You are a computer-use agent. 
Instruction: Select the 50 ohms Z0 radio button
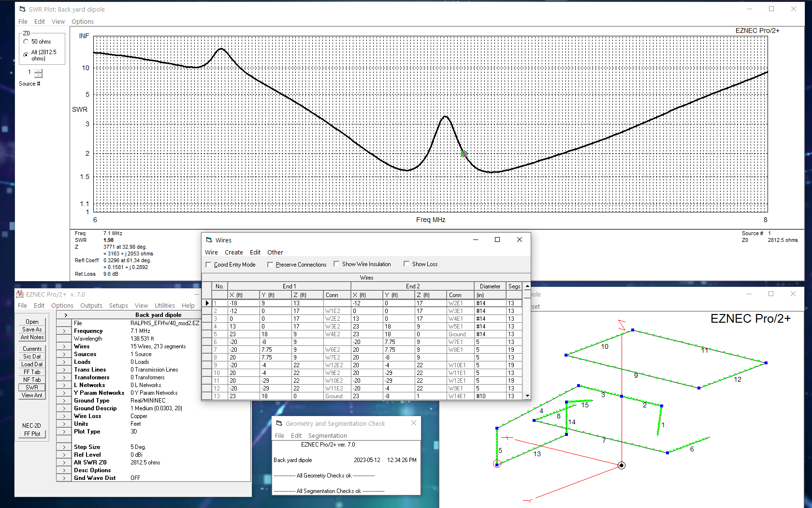26,42
